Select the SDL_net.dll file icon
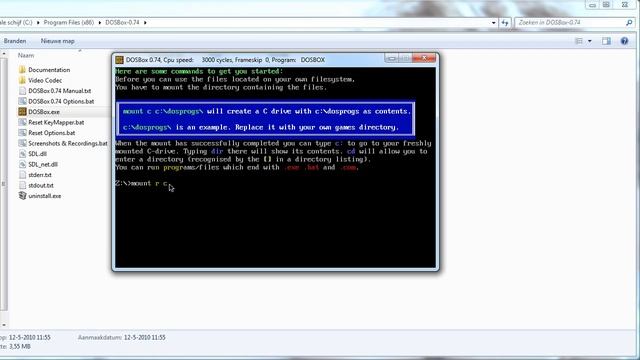Screen dimensions: 640x360 [x=22, y=164]
